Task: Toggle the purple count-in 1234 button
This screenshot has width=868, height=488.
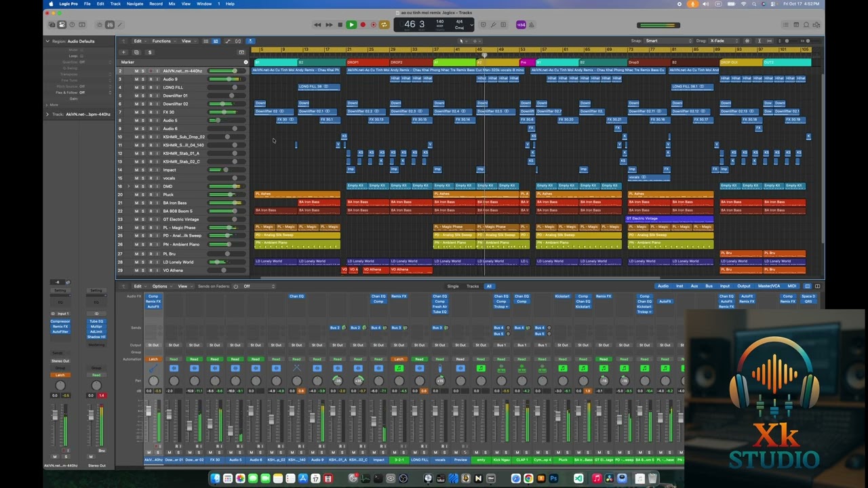Action: click(521, 25)
